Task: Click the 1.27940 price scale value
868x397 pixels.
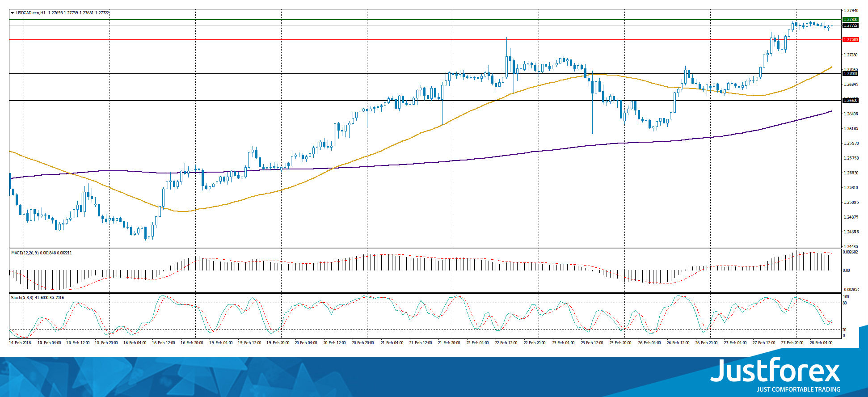Action: tap(851, 10)
